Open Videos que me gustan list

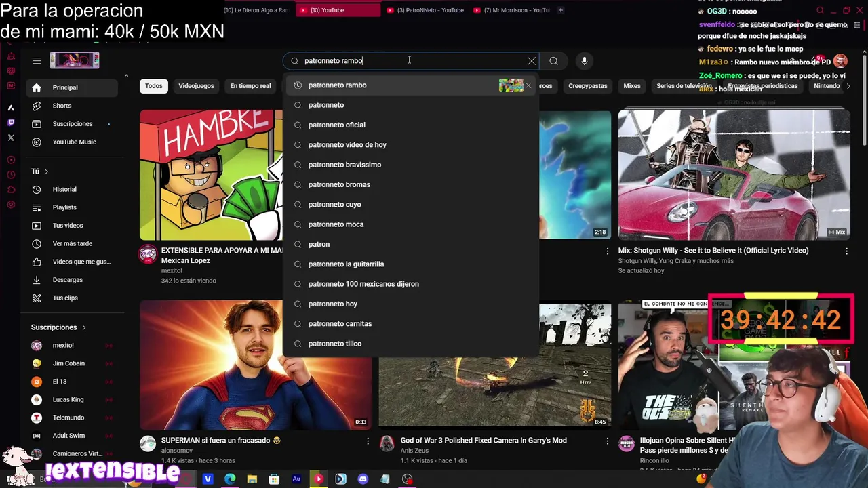click(x=72, y=262)
